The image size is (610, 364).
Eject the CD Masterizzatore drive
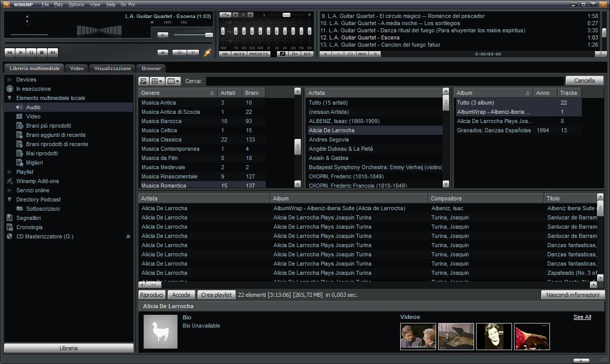click(x=128, y=236)
